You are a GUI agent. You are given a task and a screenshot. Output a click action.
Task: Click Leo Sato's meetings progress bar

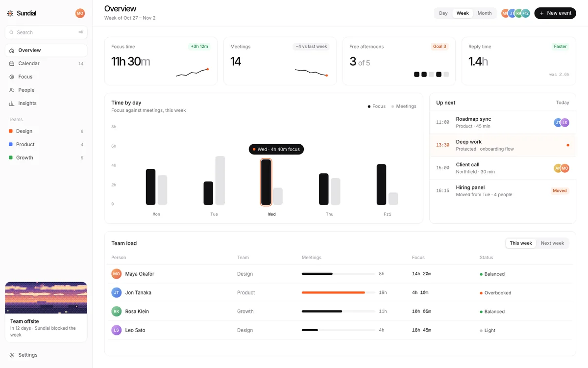point(339,330)
